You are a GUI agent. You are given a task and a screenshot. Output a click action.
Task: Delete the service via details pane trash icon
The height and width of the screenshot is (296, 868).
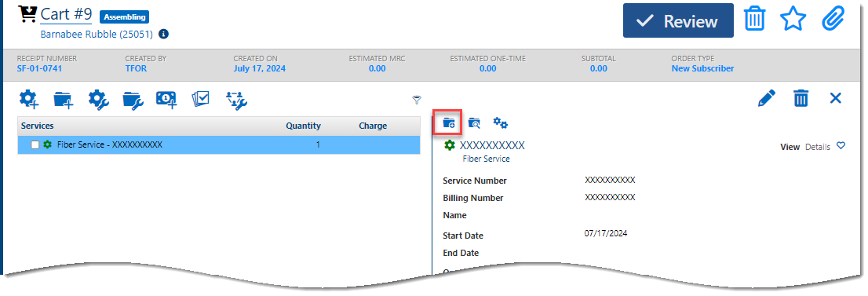click(x=801, y=99)
